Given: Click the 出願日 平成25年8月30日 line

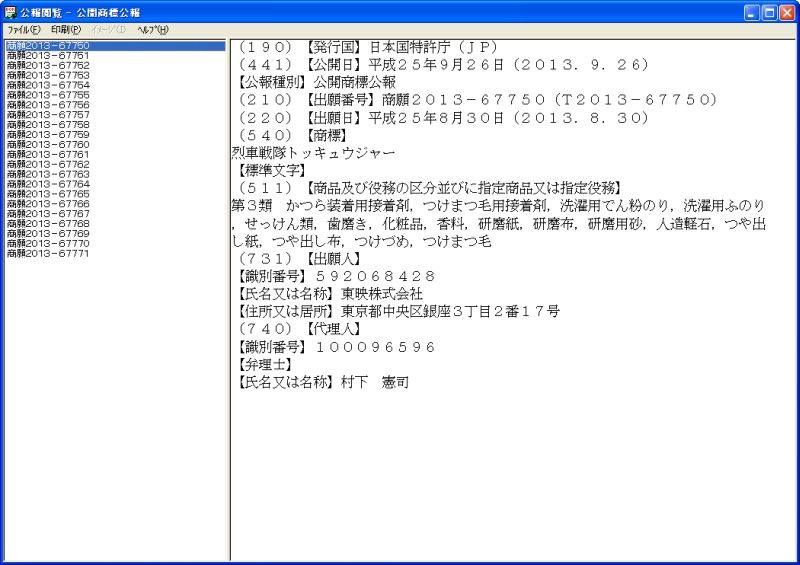Looking at the screenshot, I should tap(443, 118).
